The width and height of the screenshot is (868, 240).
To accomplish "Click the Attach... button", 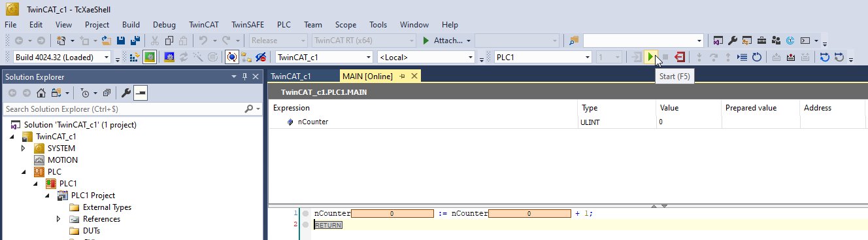I will click(x=442, y=41).
